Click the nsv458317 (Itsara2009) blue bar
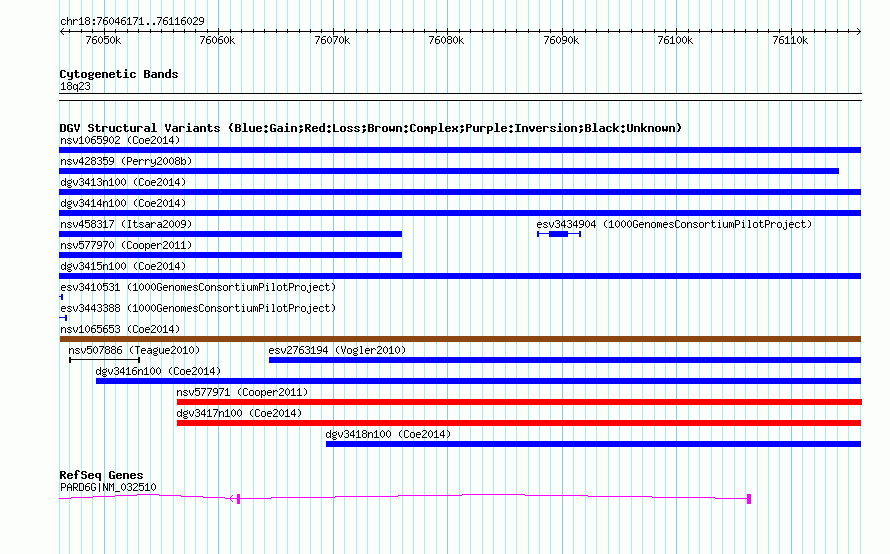The image size is (890, 554). click(230, 234)
